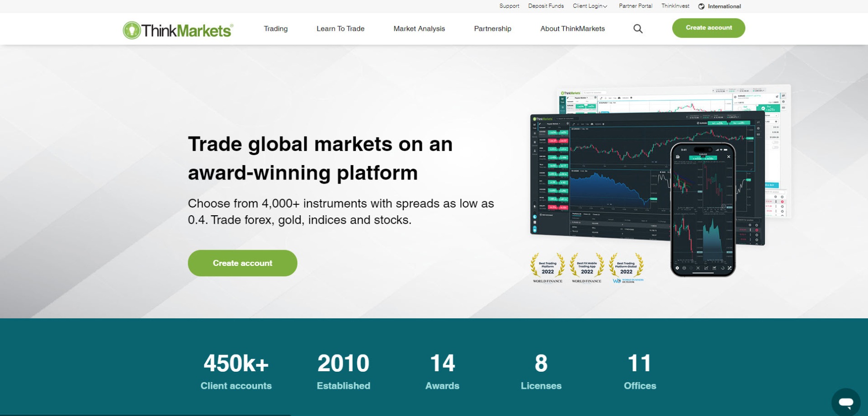Open the Learn To Trade menu
Viewport: 868px width, 416px height.
click(x=340, y=28)
